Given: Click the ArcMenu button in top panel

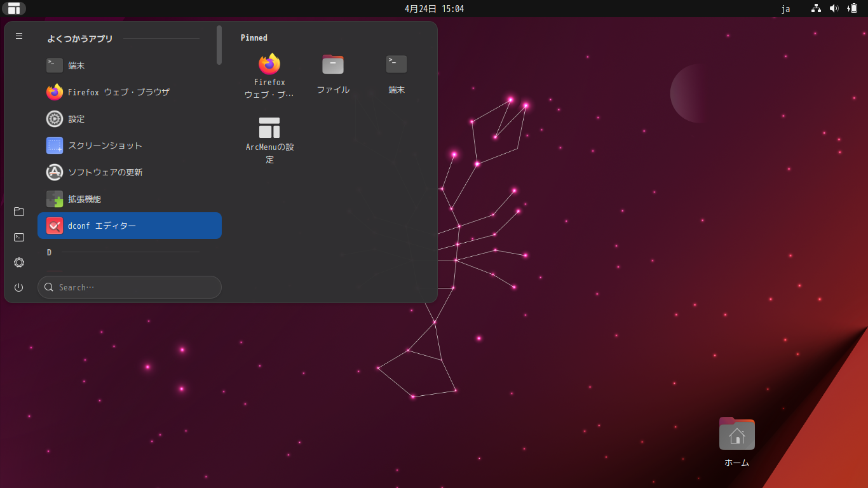Looking at the screenshot, I should tap(14, 8).
